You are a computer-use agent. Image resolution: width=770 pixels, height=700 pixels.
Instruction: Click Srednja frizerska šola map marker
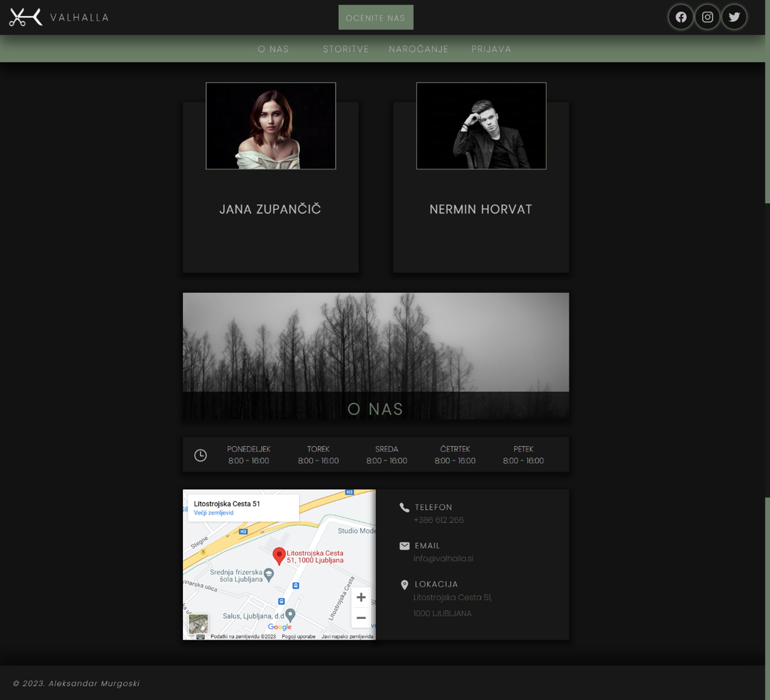pos(269,574)
